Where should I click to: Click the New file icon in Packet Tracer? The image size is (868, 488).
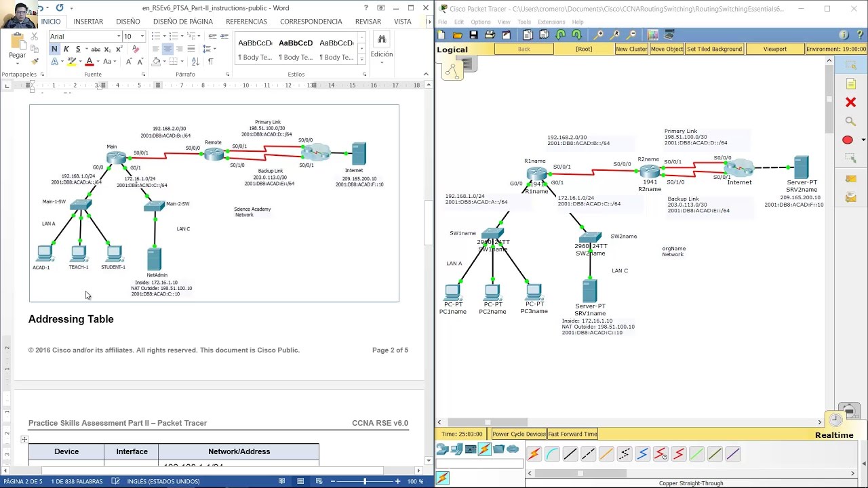pyautogui.click(x=441, y=35)
